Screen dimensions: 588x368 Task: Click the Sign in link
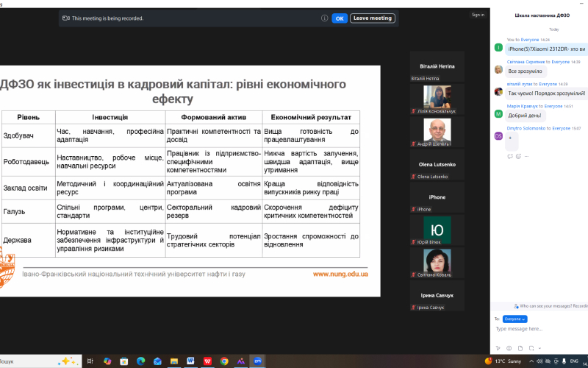pos(478,15)
